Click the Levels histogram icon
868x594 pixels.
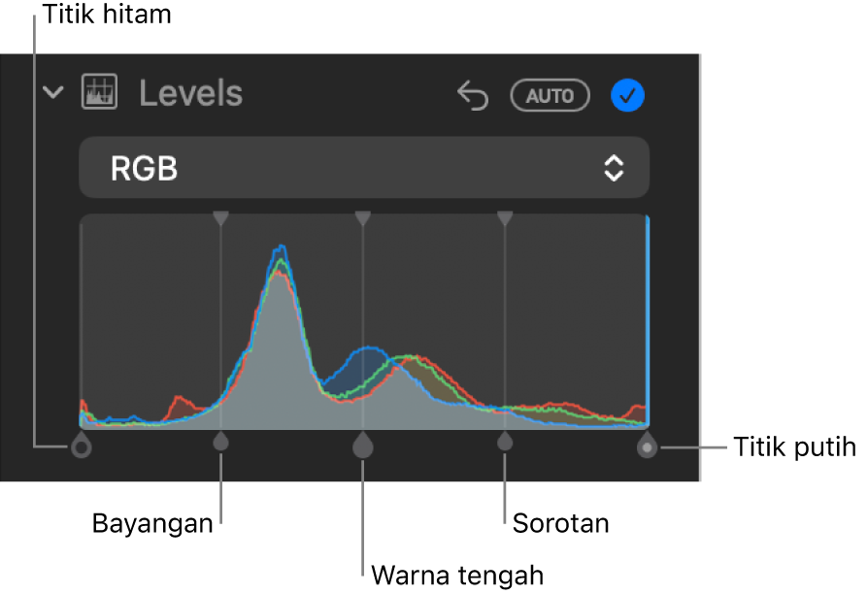point(100,92)
